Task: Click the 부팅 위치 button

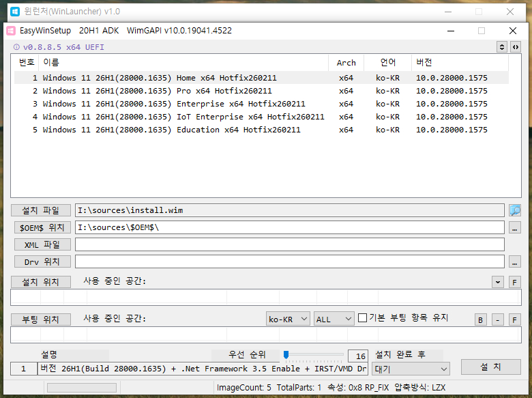Action: coord(41,319)
